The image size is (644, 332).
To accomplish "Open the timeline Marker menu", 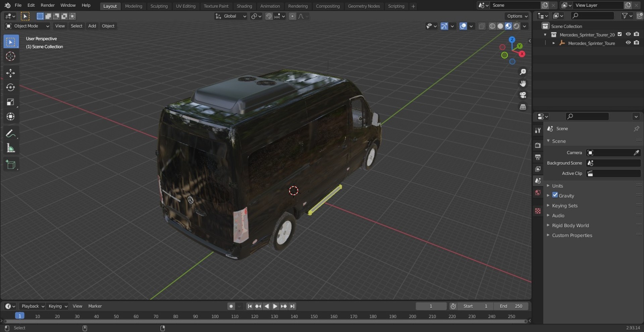I will [x=95, y=306].
